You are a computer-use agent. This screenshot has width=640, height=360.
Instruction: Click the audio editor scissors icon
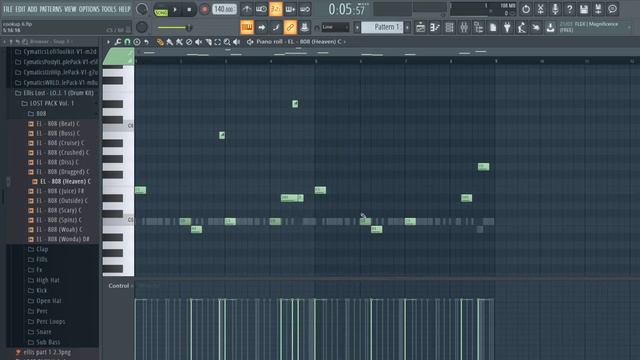coord(540,9)
